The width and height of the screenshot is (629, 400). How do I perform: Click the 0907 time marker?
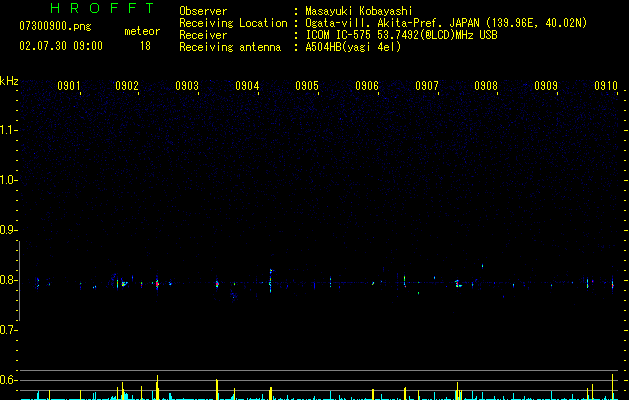[x=427, y=86]
